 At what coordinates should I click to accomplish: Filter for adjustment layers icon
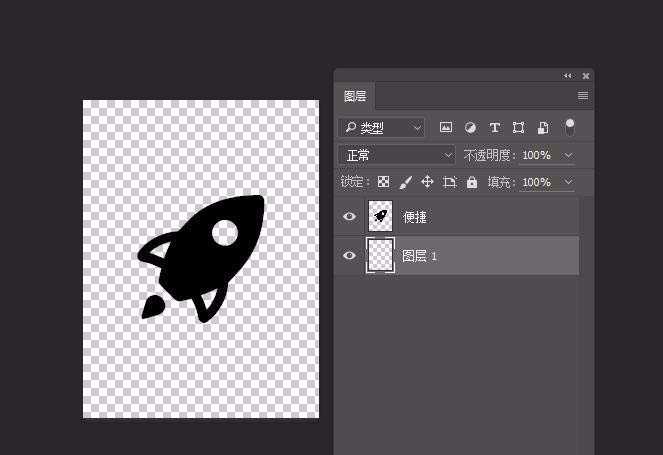(x=470, y=128)
